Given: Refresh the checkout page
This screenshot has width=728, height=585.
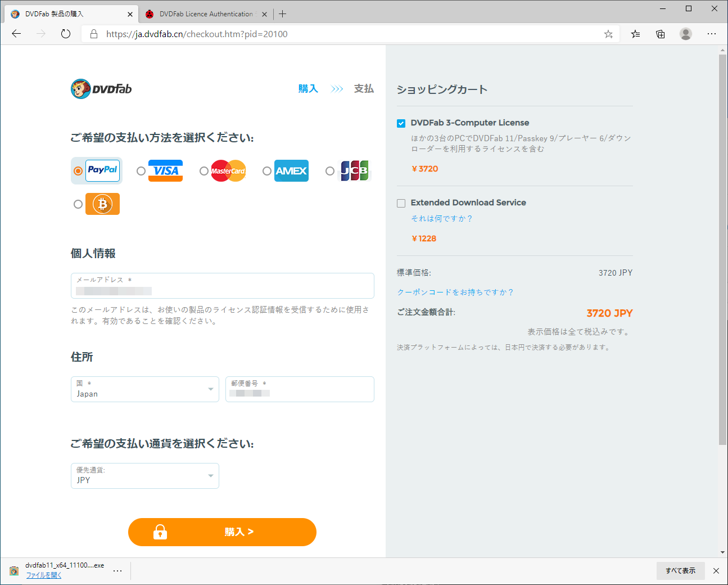Looking at the screenshot, I should pyautogui.click(x=66, y=34).
